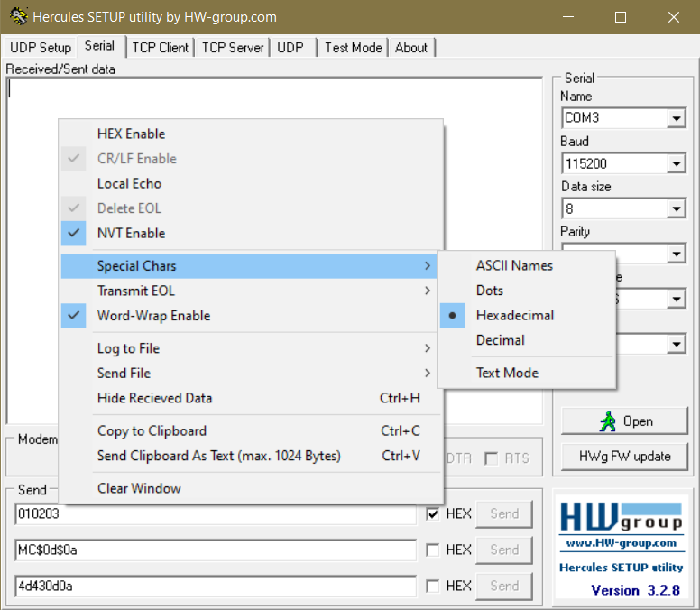This screenshot has width=700, height=610.
Task: Click the Hercules app icon in title bar
Action: tap(18, 17)
